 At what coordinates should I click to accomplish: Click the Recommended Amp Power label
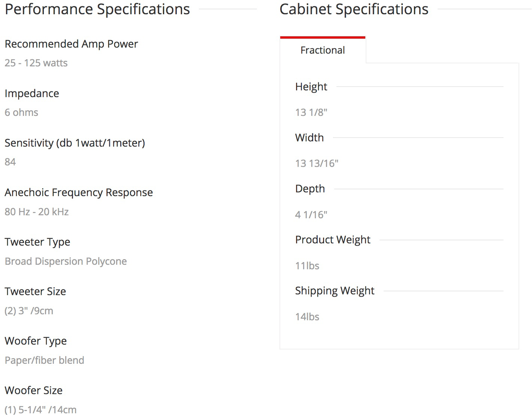[x=71, y=44]
